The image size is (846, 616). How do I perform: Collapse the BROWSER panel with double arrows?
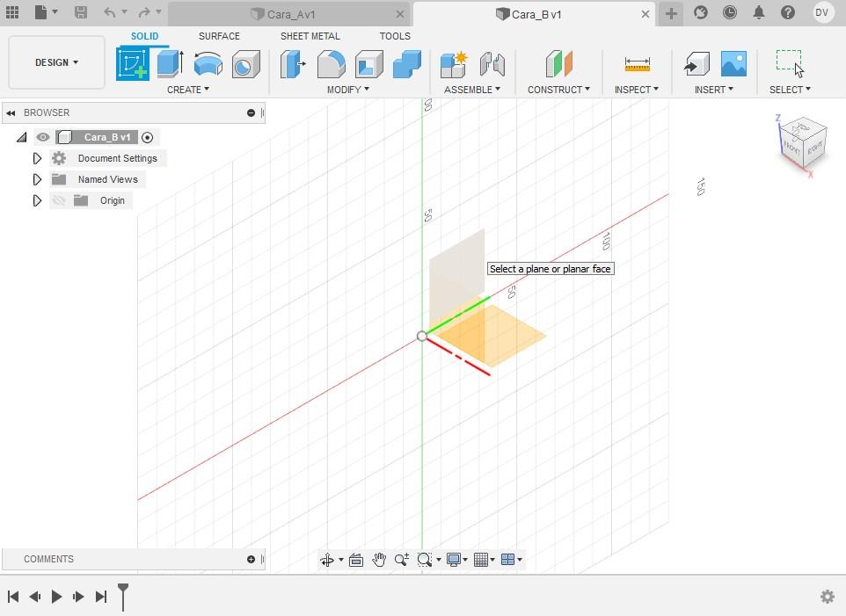click(x=11, y=113)
